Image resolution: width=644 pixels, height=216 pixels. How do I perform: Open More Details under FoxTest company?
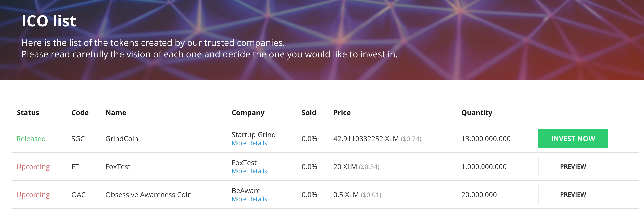pos(249,171)
